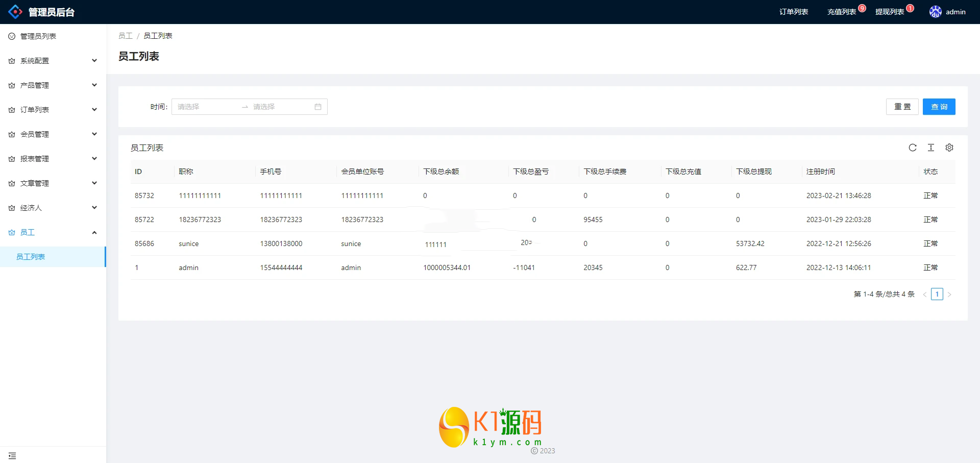Click the 重置 button
Viewport: 980px width, 463px height.
[902, 107]
